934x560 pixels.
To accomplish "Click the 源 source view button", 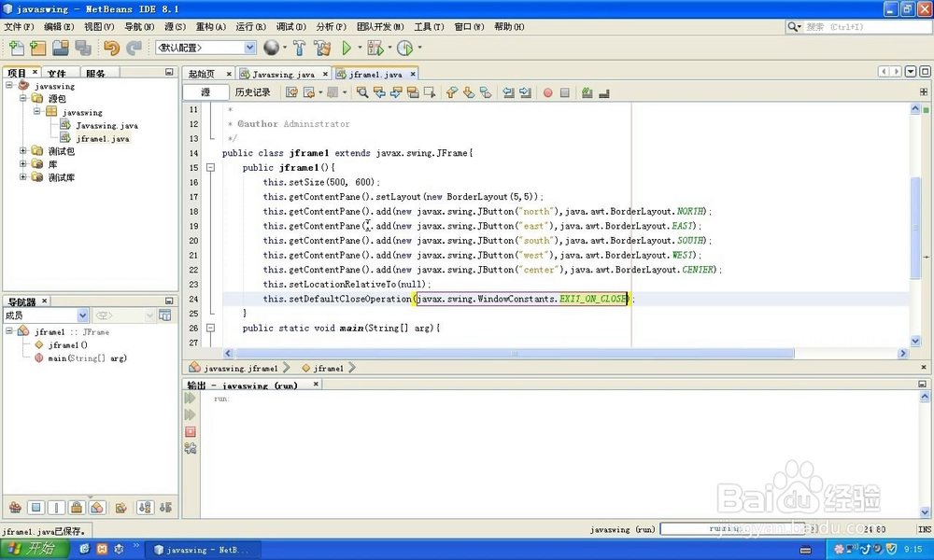I will (205, 92).
